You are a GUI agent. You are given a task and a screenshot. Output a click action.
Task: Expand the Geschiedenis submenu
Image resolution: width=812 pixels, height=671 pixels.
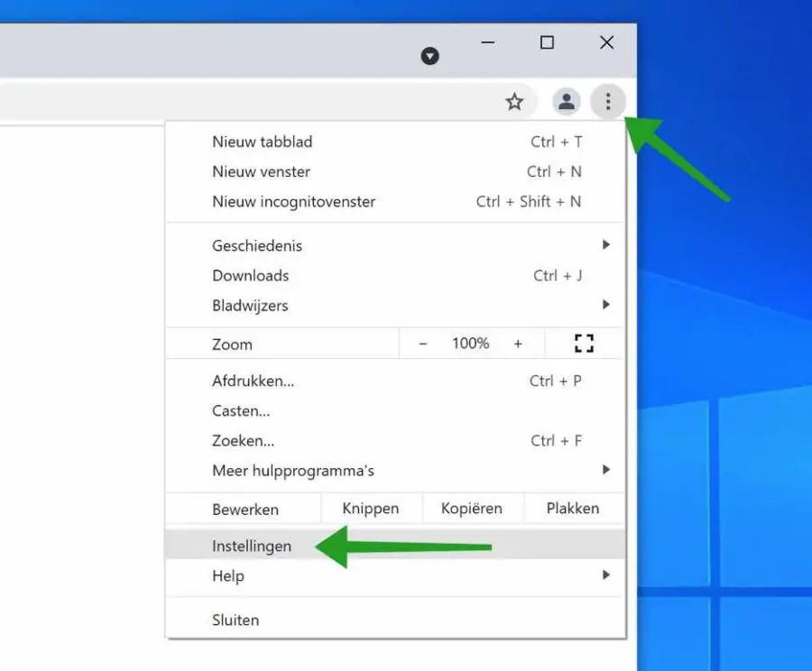click(x=395, y=245)
